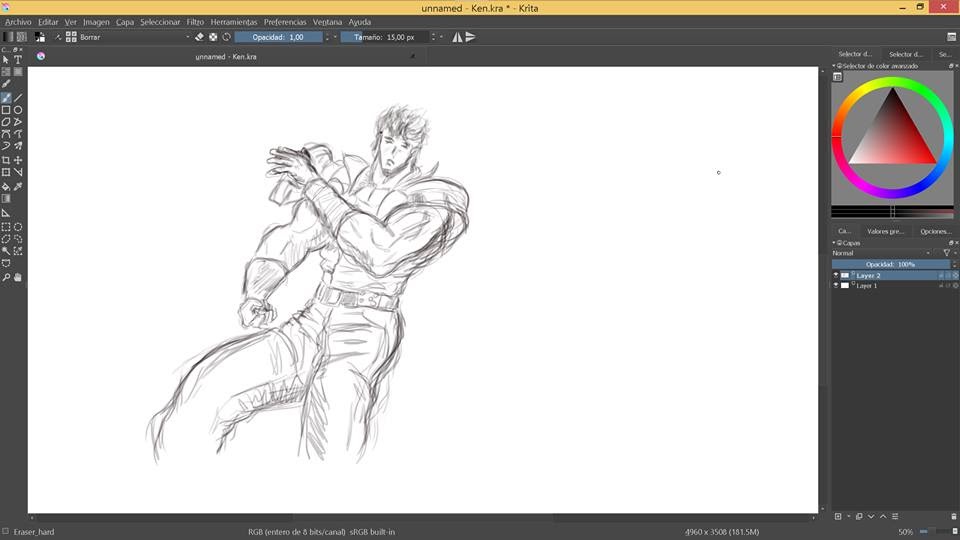
Task: Toggle eraser mode in the toolbar
Action: coord(200,37)
